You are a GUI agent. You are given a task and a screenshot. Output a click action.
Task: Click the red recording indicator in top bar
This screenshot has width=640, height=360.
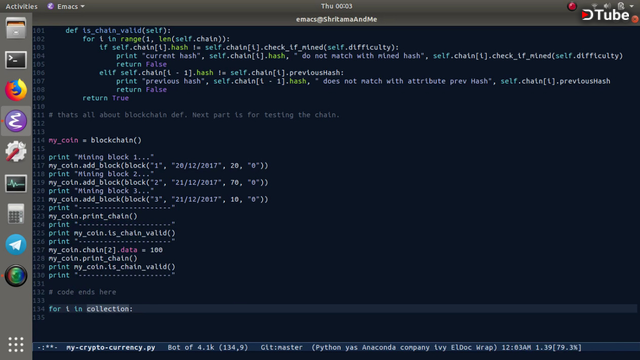coord(572,6)
